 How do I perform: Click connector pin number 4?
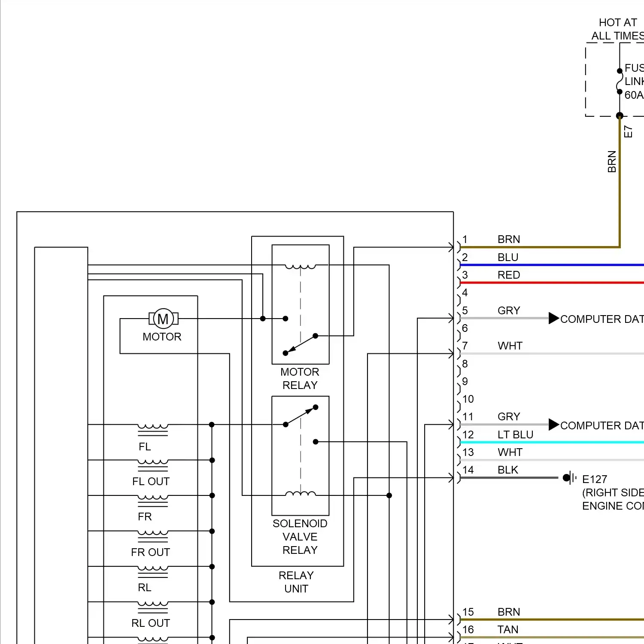[465, 293]
